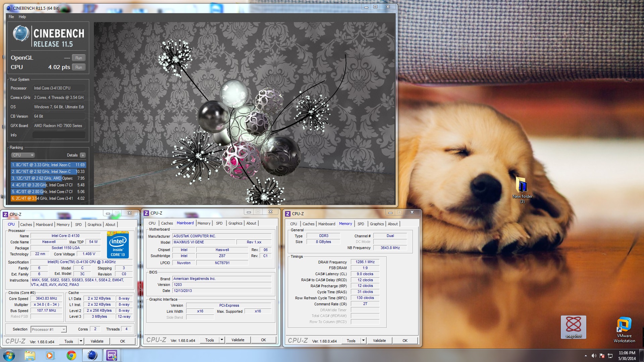The image size is (644, 362).
Task: Run the OpenGL benchmark in Cinebench
Action: pyautogui.click(x=78, y=58)
